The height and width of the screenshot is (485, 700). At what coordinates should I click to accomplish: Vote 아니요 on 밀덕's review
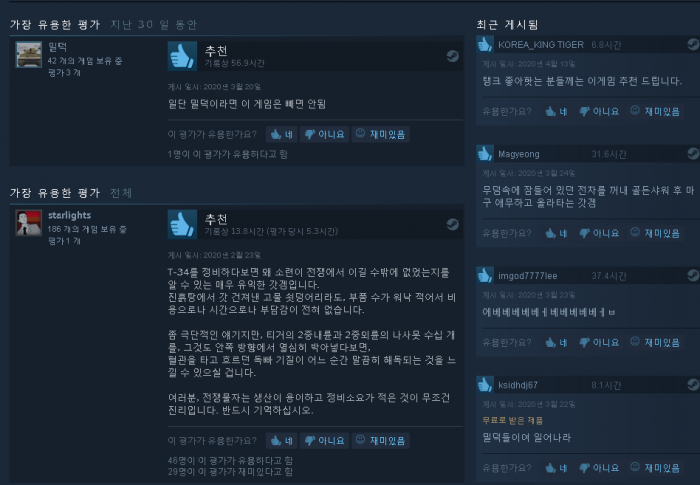[x=325, y=134]
